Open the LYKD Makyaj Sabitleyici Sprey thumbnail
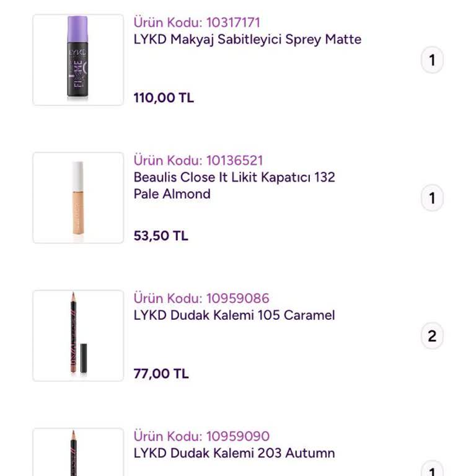 click(x=78, y=60)
